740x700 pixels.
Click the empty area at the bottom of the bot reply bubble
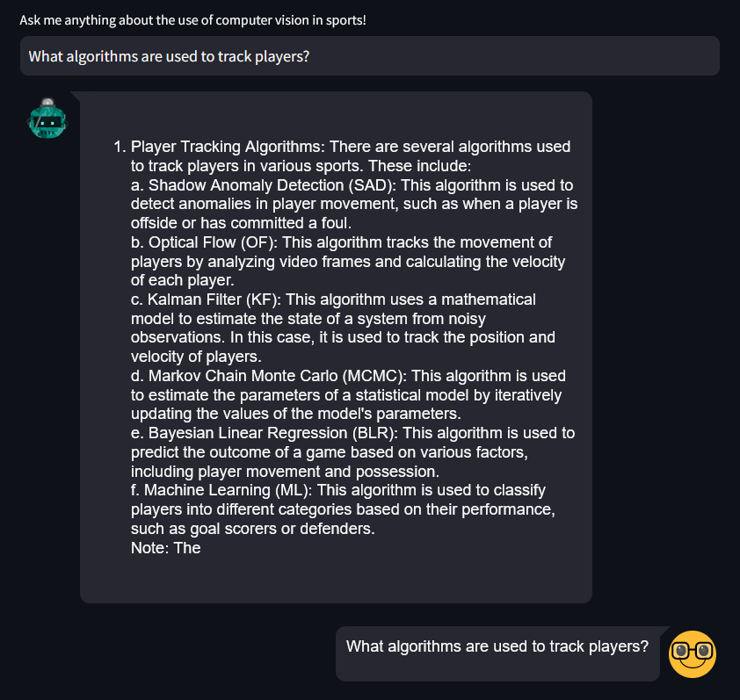tap(336, 581)
